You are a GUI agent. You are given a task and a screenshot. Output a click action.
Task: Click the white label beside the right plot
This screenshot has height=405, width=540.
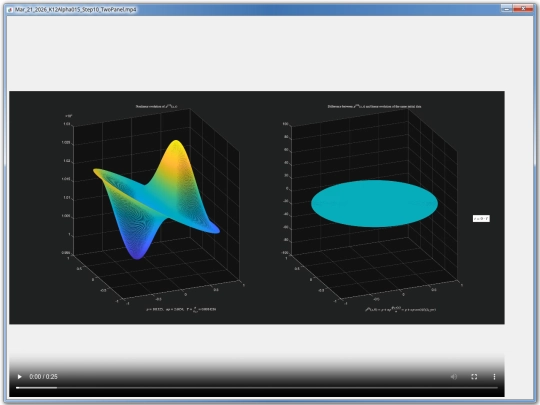click(481, 218)
